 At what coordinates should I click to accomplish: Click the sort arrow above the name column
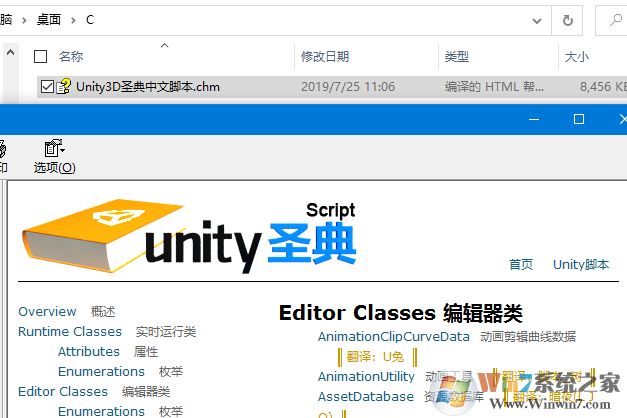(x=164, y=45)
